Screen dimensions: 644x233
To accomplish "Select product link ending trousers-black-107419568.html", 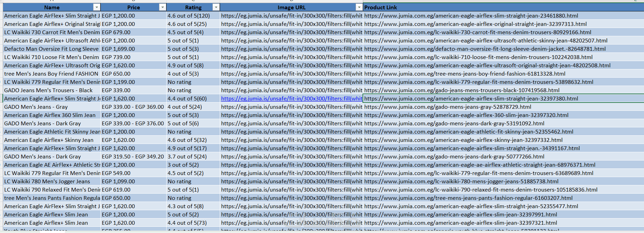I will click(x=503, y=90).
